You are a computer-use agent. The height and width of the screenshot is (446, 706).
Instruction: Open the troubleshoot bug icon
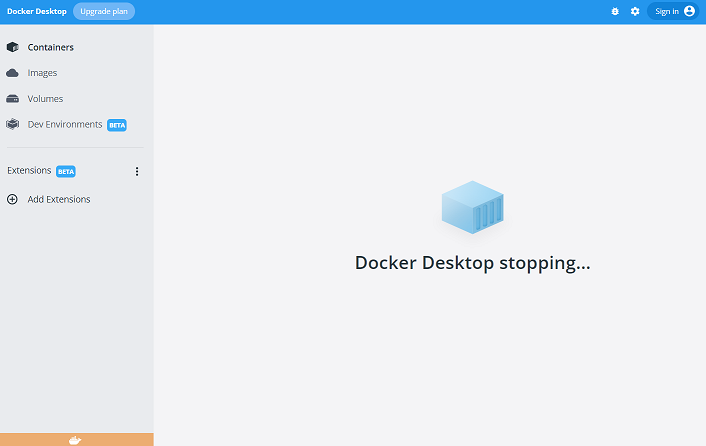[x=615, y=11]
